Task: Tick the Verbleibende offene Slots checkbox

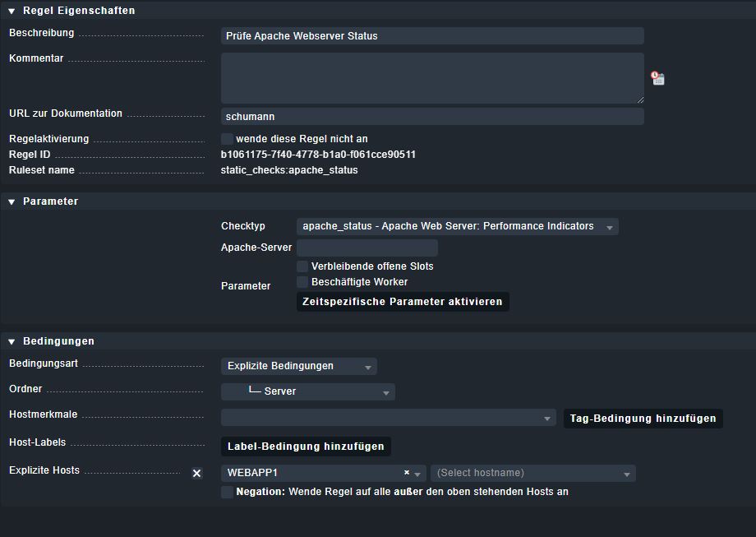Action: click(302, 266)
